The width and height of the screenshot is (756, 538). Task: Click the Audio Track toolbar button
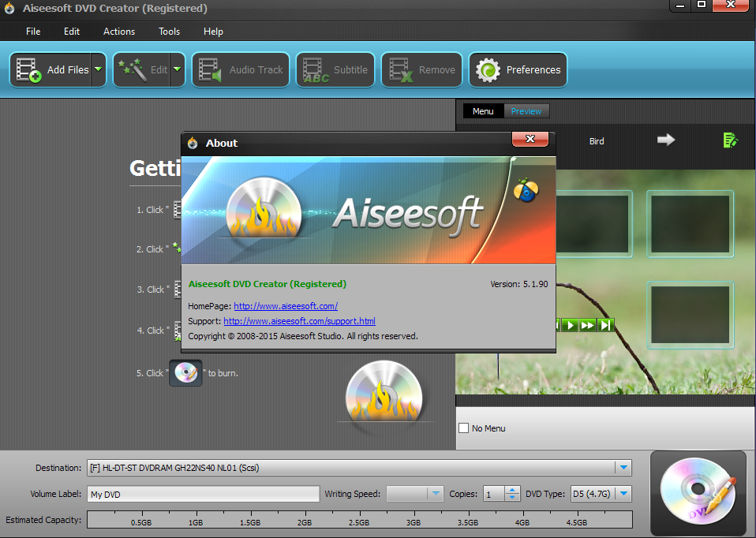[x=241, y=70]
